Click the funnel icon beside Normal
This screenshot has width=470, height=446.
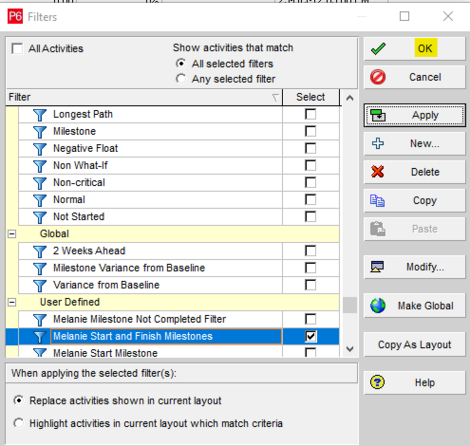coord(40,200)
